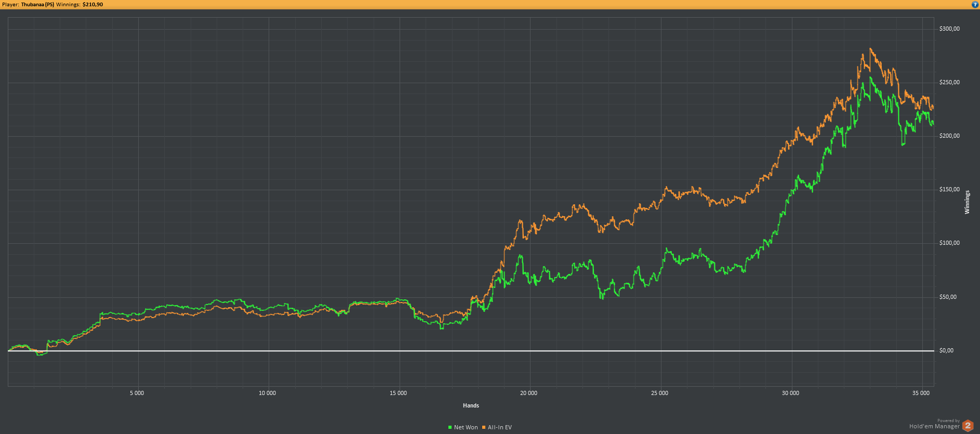980x434 pixels.
Task: Open the blue help icon
Action: (x=975, y=4)
